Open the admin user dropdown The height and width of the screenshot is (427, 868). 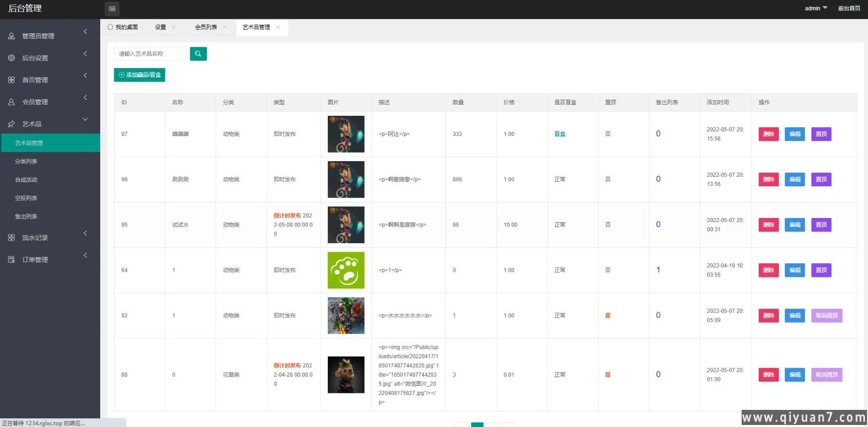(815, 9)
